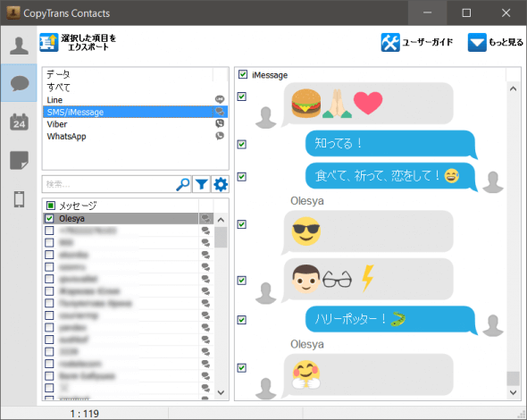This screenshot has height=420, width=527.
Task: Click the データ column header
Action: click(128, 74)
